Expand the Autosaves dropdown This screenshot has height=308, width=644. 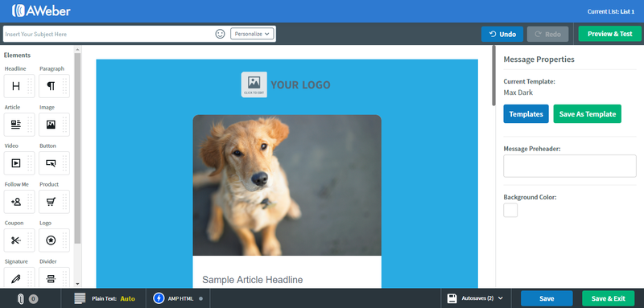click(475, 298)
